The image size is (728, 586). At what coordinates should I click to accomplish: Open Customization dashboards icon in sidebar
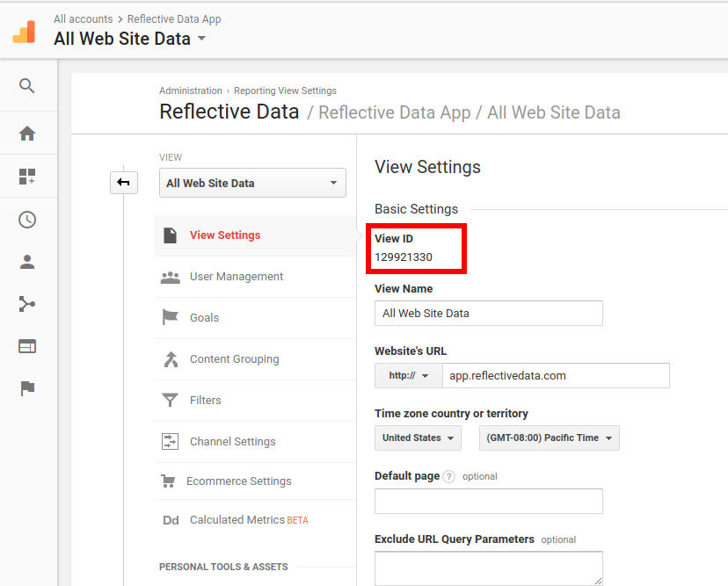pos(27,177)
